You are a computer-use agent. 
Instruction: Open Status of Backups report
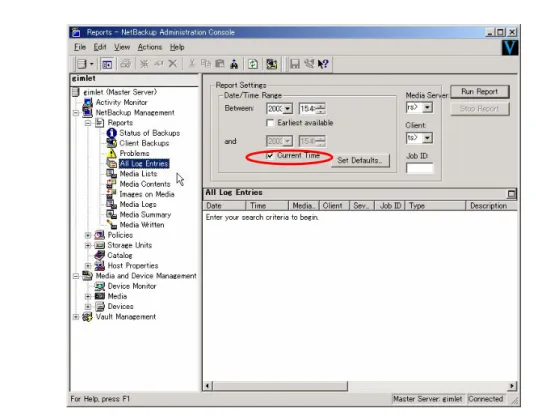(149, 133)
